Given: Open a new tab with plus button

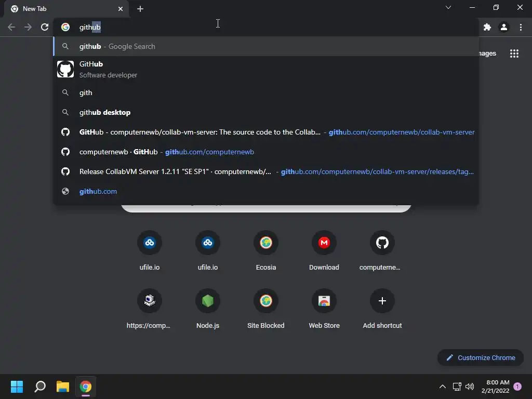Looking at the screenshot, I should click(x=140, y=9).
